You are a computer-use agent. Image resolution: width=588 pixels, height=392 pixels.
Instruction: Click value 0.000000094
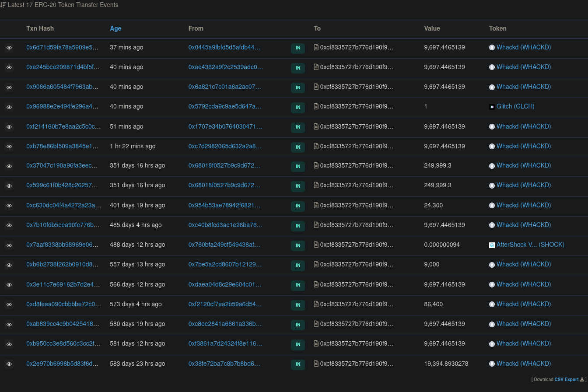[x=442, y=245]
